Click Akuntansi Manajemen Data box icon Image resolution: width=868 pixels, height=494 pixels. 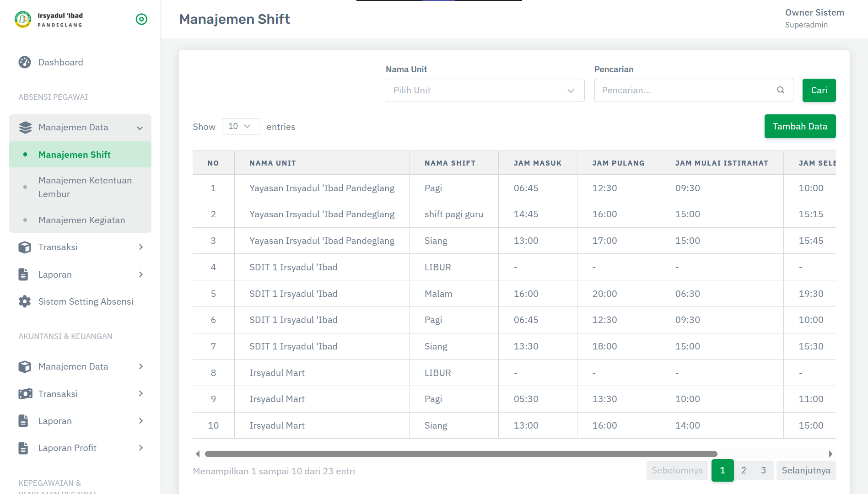(x=25, y=366)
